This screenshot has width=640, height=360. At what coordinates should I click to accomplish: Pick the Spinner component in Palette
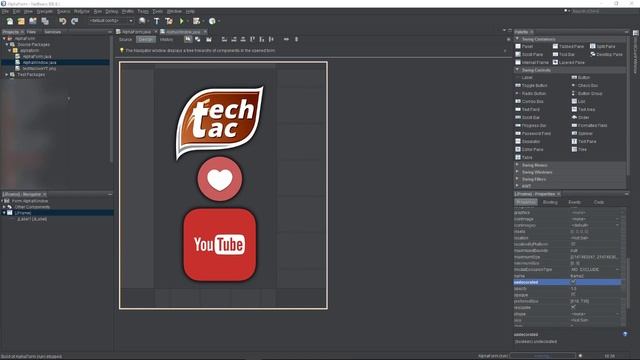582,133
